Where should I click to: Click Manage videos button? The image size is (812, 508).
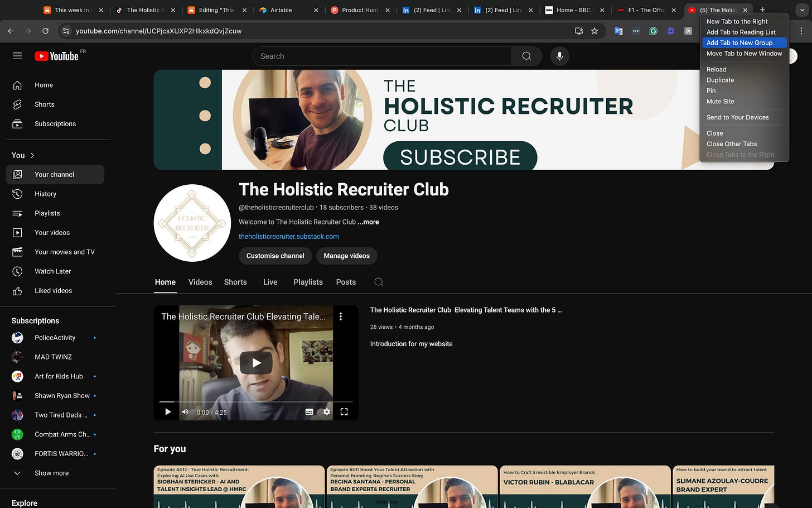point(347,256)
